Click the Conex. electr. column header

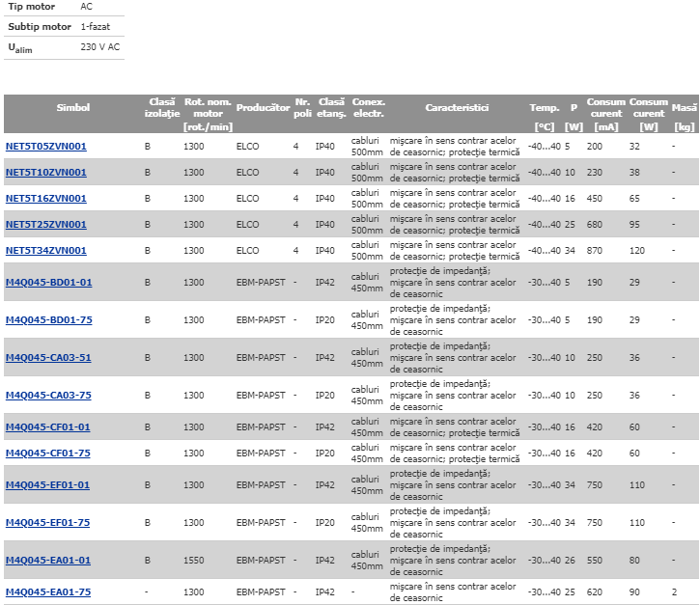(x=368, y=107)
